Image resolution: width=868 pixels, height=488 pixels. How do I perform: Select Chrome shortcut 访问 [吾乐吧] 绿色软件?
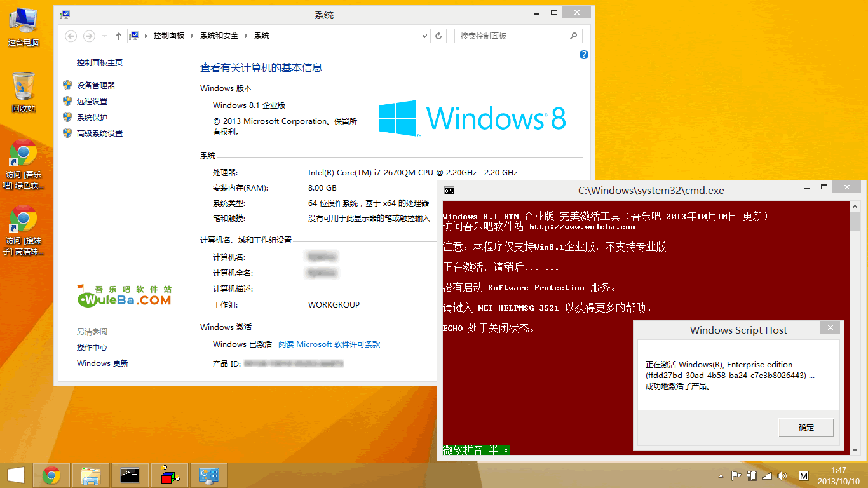pyautogui.click(x=24, y=165)
